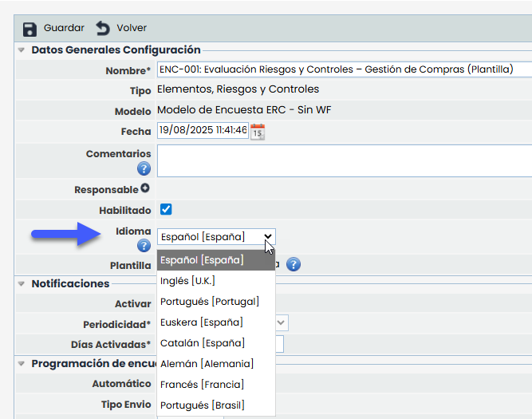This screenshot has height=419, width=532.
Task: Pick Alemán [Alemania] from the dropdown
Action: coord(207,364)
